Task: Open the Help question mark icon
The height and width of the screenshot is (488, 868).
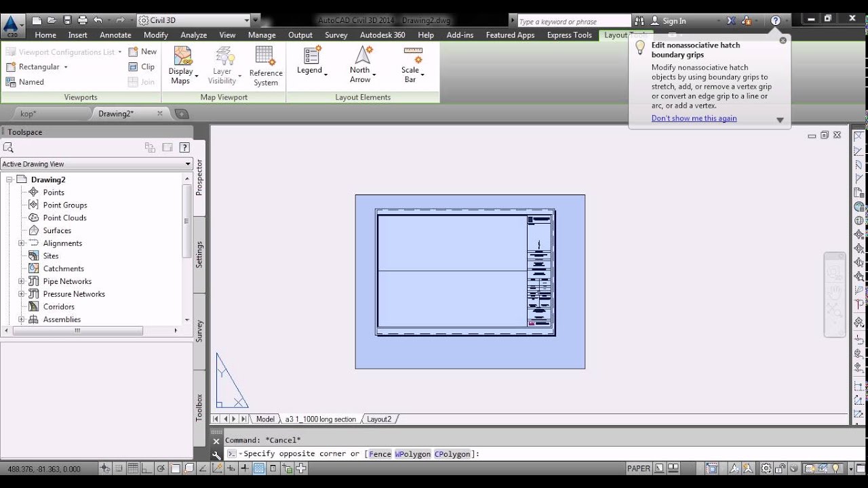Action: pyautogui.click(x=776, y=21)
